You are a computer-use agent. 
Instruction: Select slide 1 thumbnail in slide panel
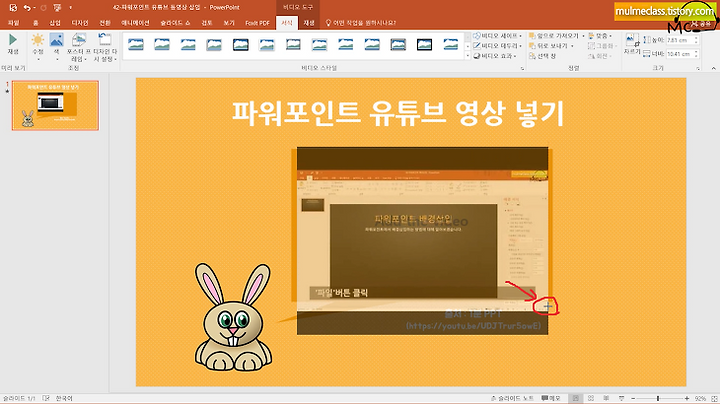(x=55, y=106)
